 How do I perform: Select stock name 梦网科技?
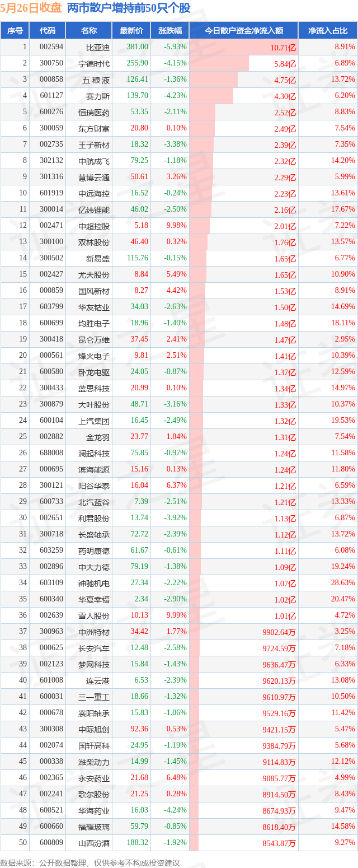click(94, 665)
